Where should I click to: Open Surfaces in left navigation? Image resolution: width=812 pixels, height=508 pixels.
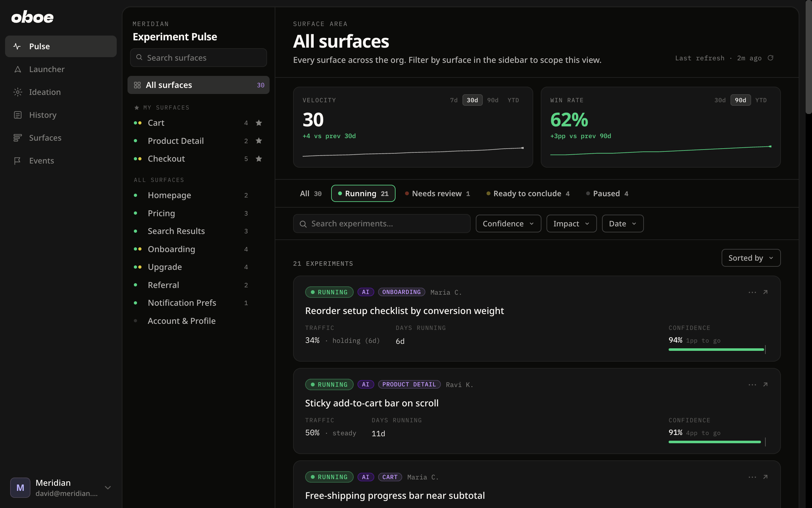[61, 138]
